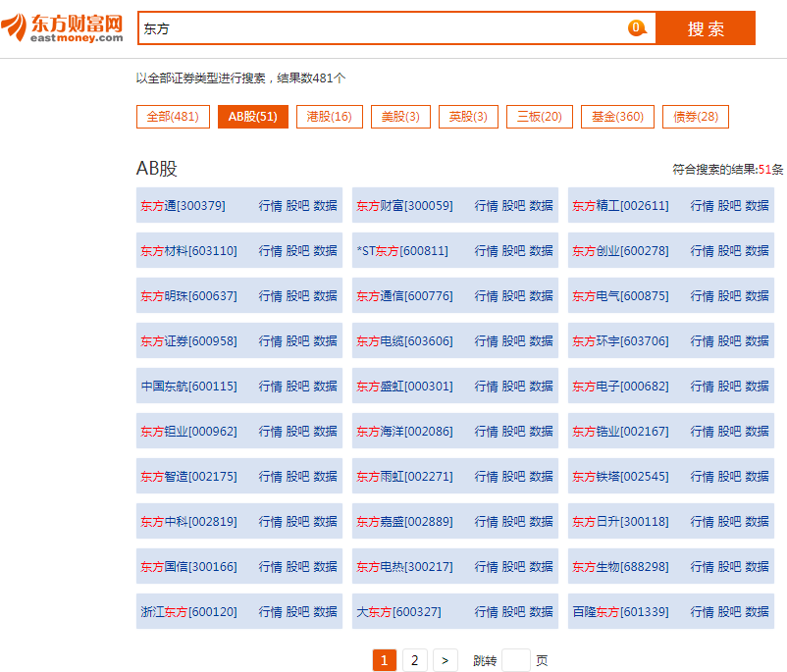Open stock 东方证券[600958]
Viewport: 787px width, 672px height.
click(x=188, y=341)
